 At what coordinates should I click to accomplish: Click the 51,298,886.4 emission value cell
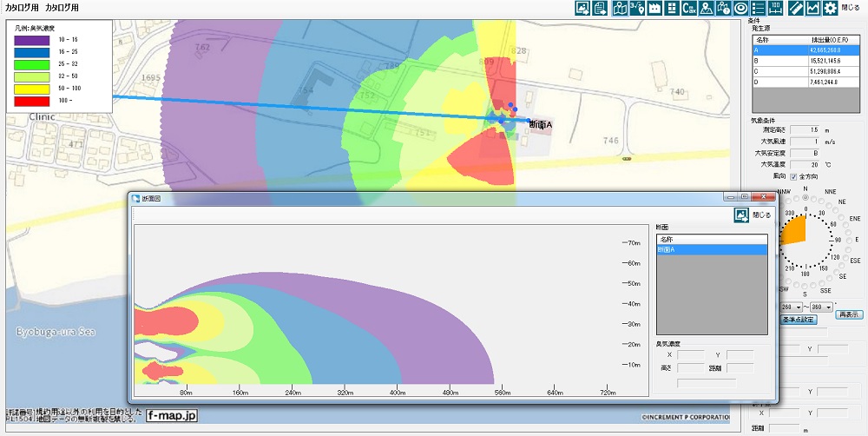(834, 71)
